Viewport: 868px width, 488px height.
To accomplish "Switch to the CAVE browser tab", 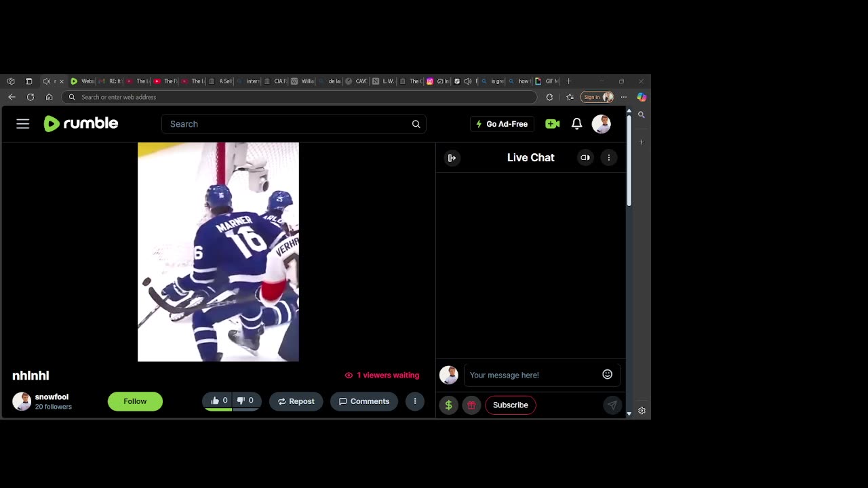I will [356, 81].
